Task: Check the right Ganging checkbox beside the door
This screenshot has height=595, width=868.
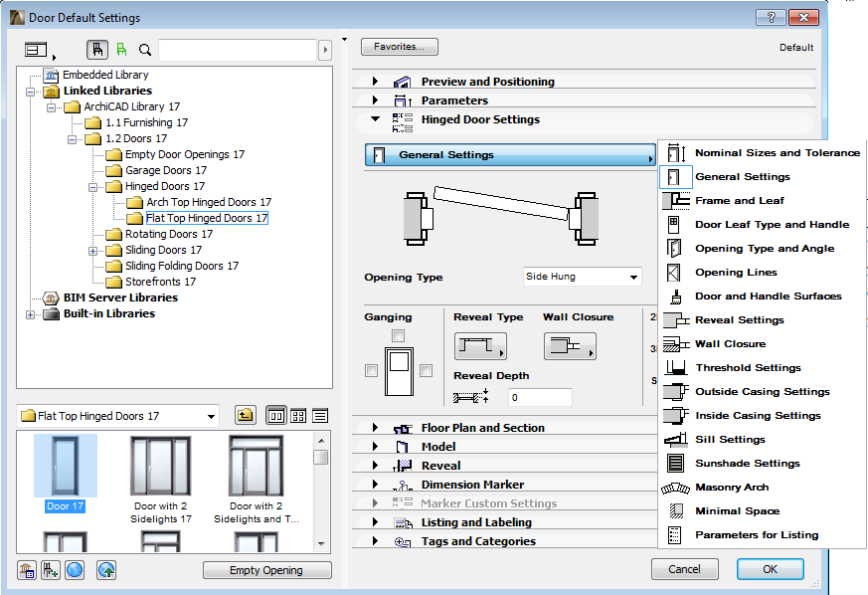Action: pyautogui.click(x=426, y=370)
